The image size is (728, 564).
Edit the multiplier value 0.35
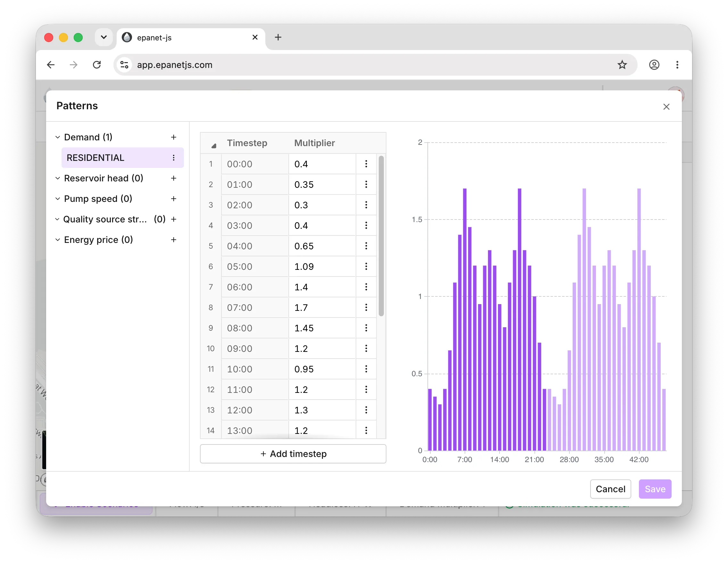322,184
